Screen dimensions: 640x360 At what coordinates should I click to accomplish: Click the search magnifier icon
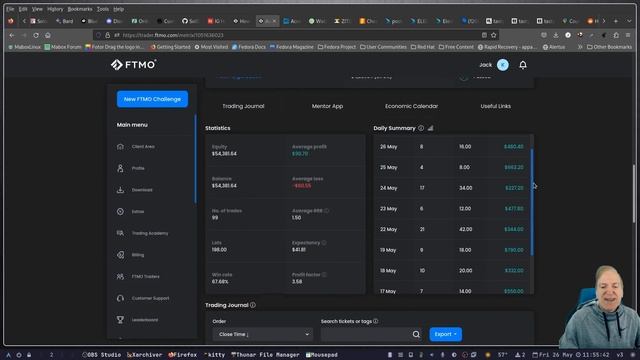[x=416, y=334]
